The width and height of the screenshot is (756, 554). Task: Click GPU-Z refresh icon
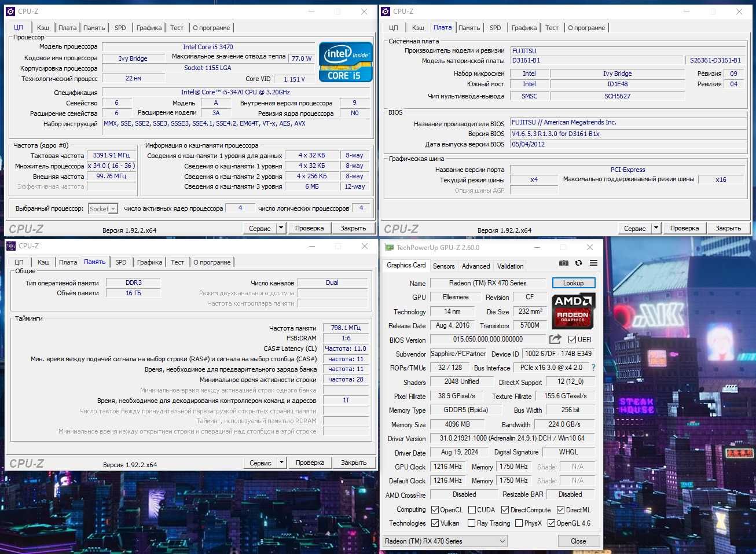coord(578,263)
